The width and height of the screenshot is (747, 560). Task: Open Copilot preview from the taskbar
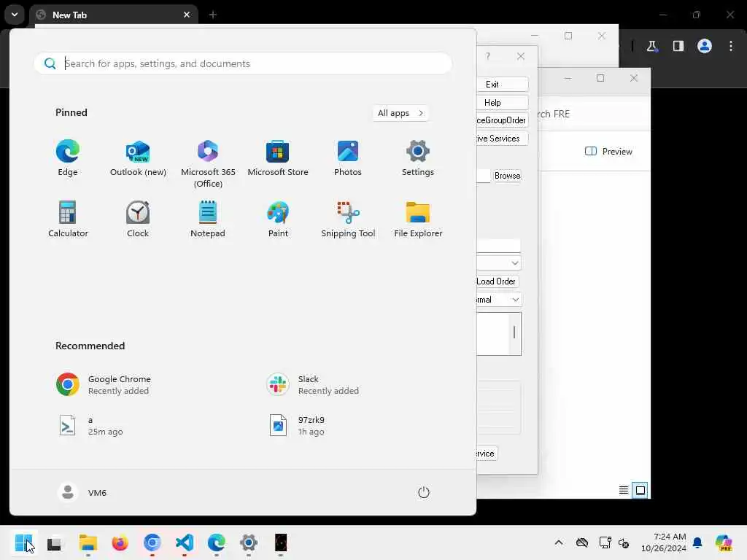(x=724, y=542)
